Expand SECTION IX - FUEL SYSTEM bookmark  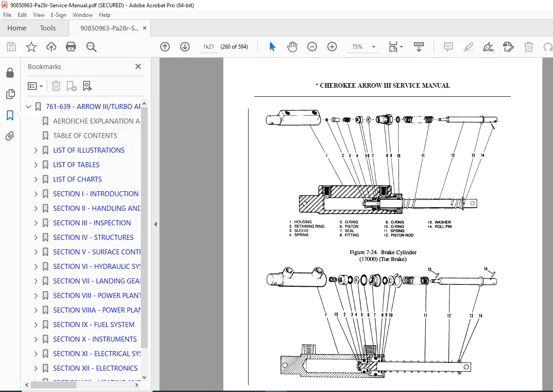36,325
